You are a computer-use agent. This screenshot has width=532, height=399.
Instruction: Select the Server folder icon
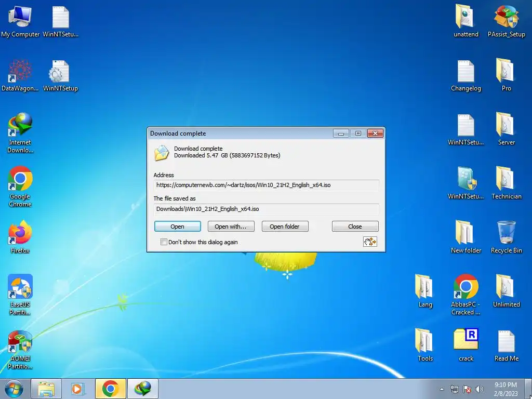coord(506,129)
